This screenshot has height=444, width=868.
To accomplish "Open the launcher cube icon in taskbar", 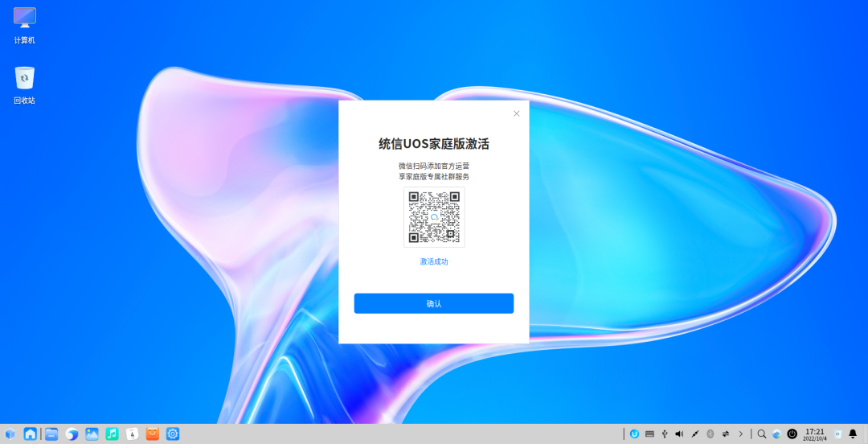I will (x=10, y=434).
